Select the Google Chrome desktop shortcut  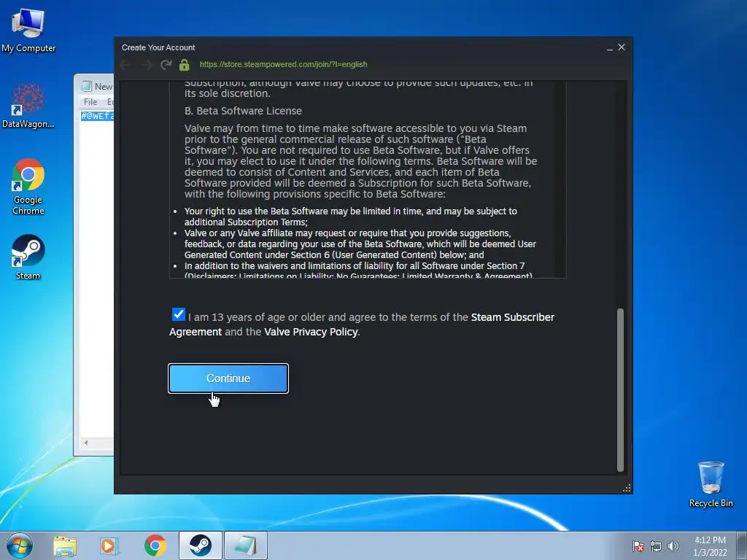(28, 187)
